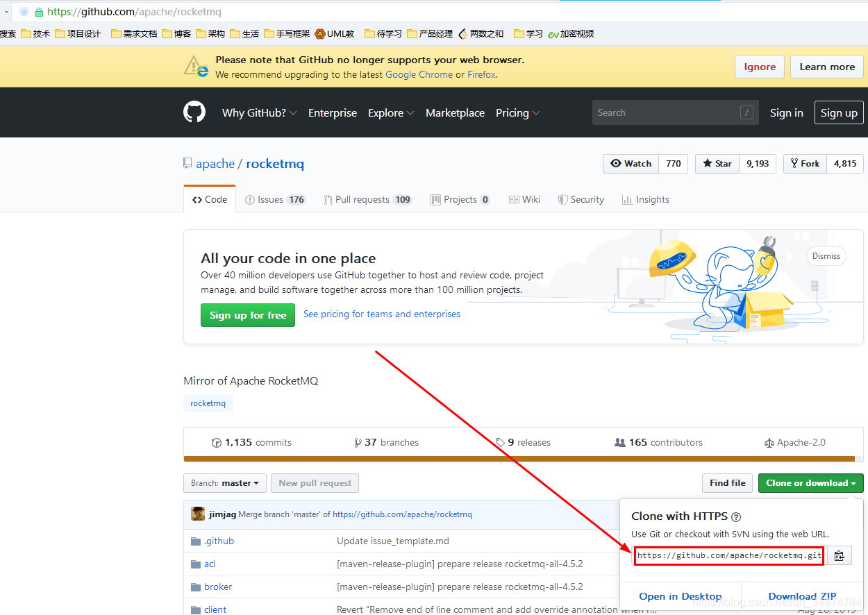View the 1,135 commits
Image resolution: width=868 pixels, height=615 pixels.
[x=251, y=442]
